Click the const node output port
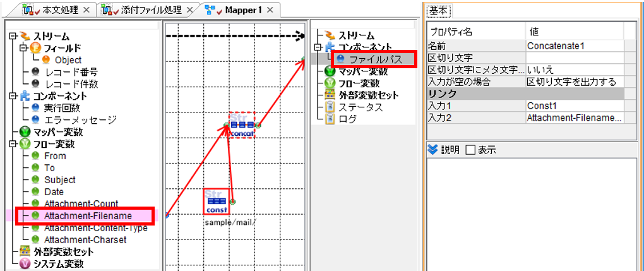Screen dimensions: 644x271 point(232,202)
